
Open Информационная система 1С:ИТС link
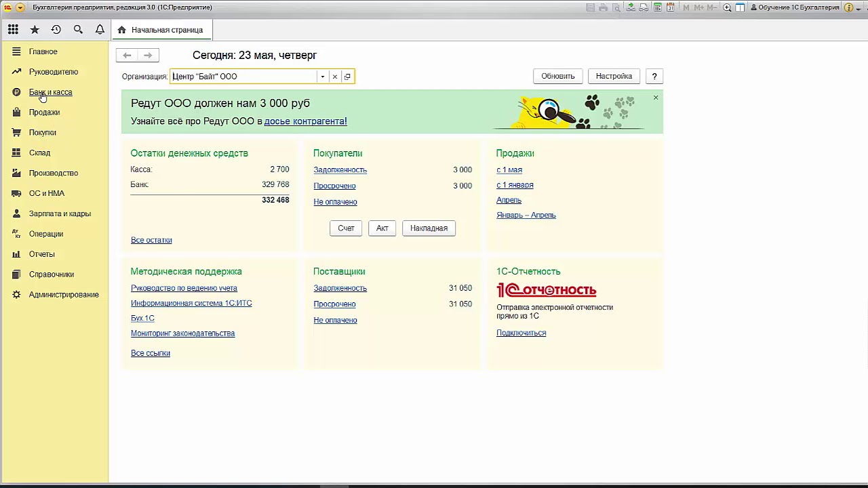pyautogui.click(x=191, y=304)
